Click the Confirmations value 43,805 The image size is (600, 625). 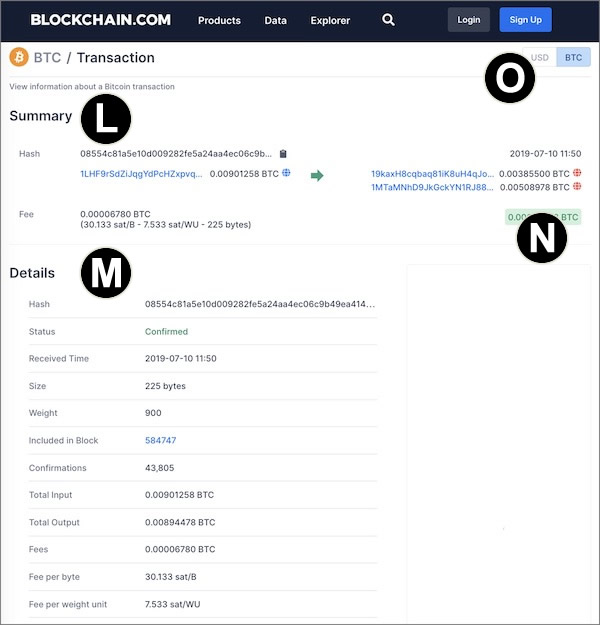pos(159,468)
